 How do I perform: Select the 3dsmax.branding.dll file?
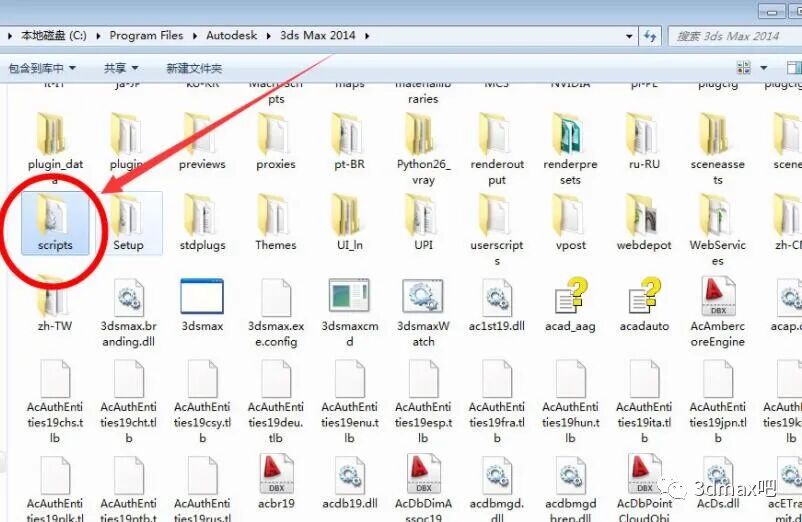(128, 312)
